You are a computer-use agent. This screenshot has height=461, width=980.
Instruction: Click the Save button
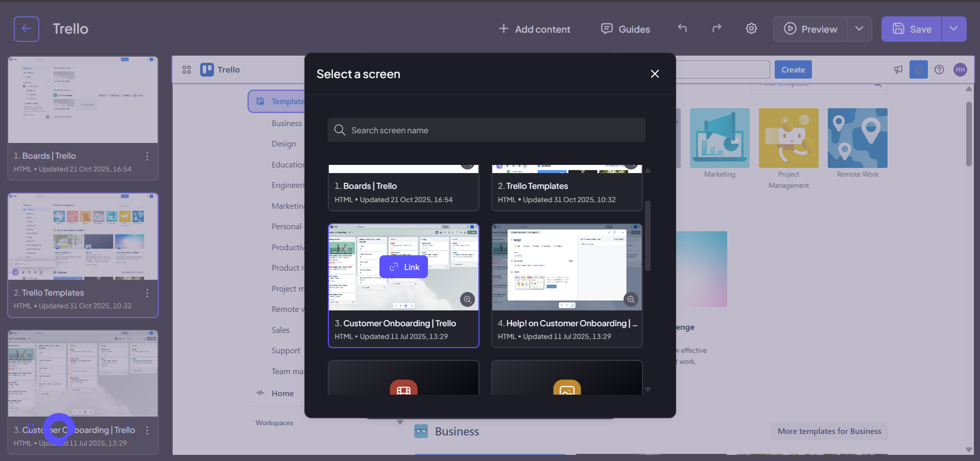pos(912,29)
